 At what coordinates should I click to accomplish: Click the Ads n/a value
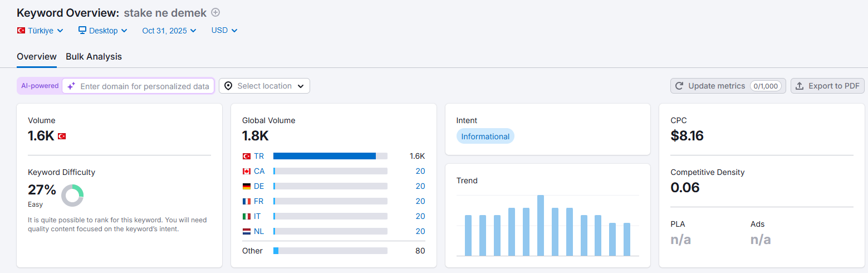coord(761,240)
